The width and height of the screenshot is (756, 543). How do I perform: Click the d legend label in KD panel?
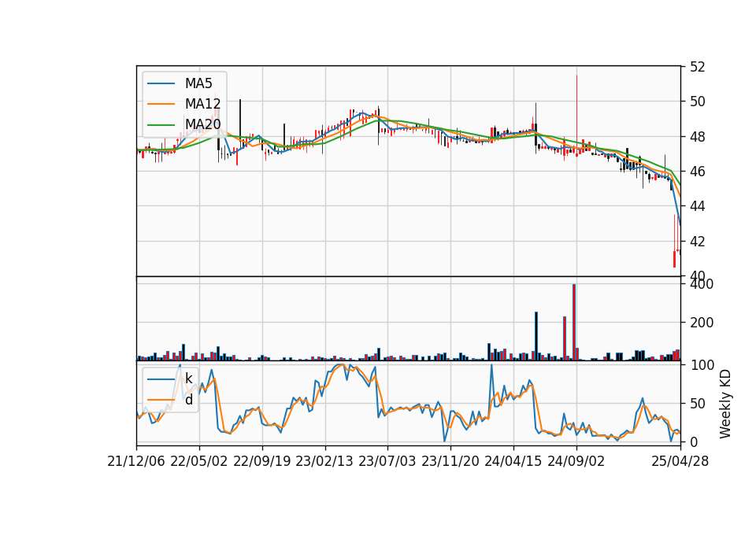tap(189, 400)
